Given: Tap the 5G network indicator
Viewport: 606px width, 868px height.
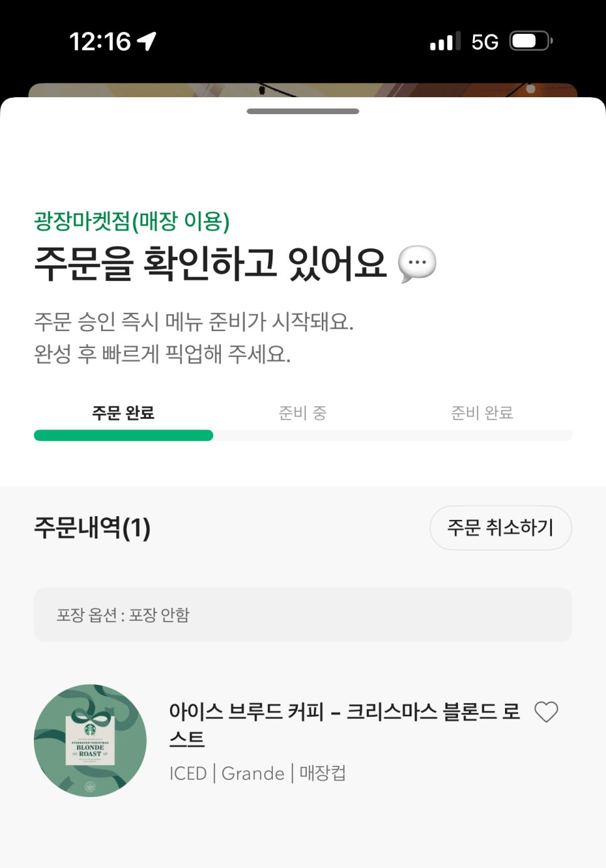Looking at the screenshot, I should click(x=485, y=42).
